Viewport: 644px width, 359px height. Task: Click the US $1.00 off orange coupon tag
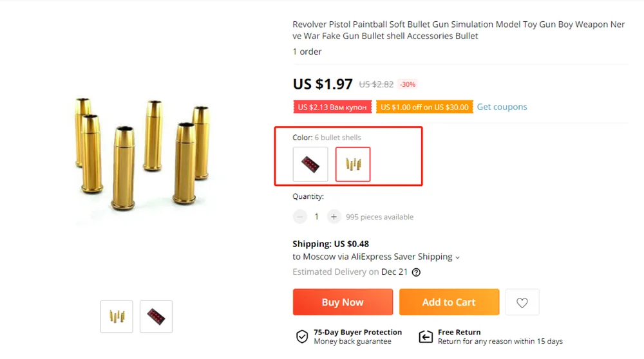[x=424, y=107]
